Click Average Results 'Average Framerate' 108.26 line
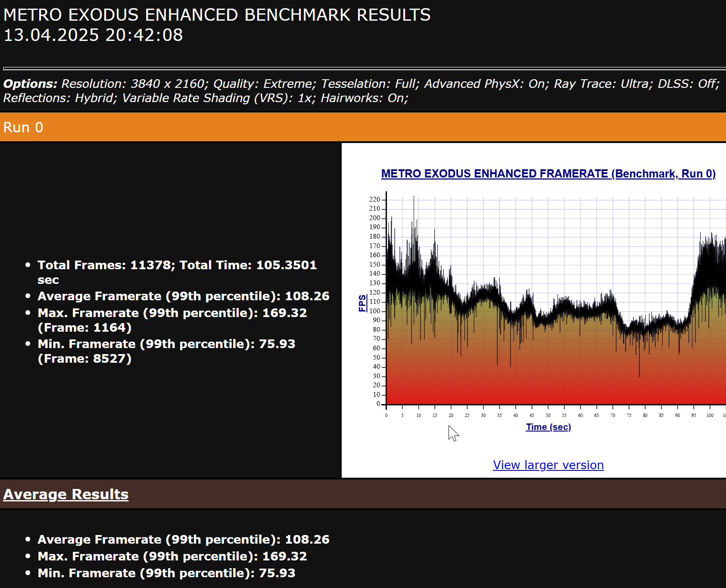This screenshot has height=588, width=726. pyautogui.click(x=184, y=539)
